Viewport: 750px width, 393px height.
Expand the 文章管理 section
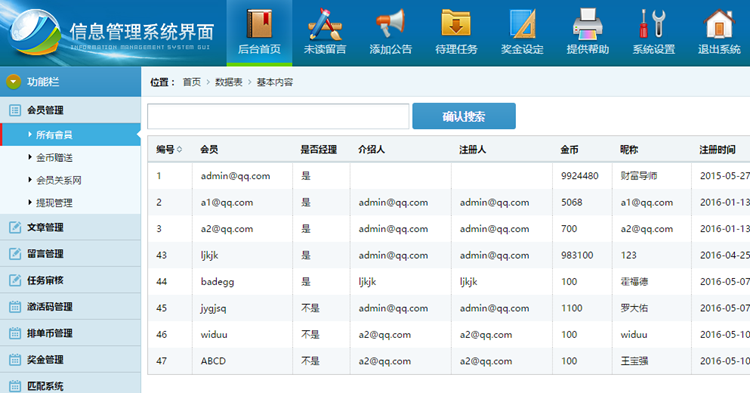coord(70,227)
